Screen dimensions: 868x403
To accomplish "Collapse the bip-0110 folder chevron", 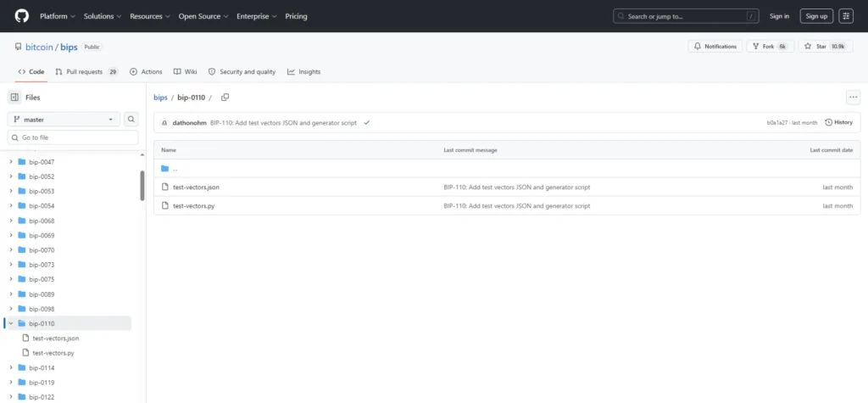I will tap(11, 323).
